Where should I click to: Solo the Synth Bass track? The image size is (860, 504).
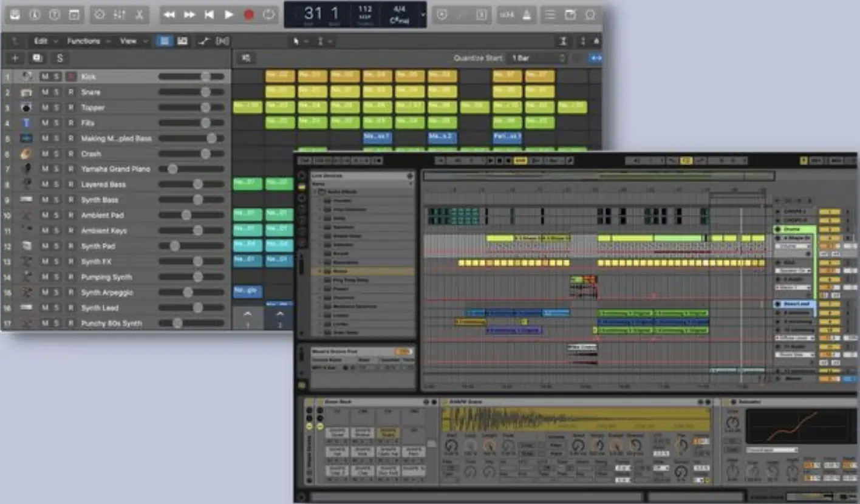[56, 200]
